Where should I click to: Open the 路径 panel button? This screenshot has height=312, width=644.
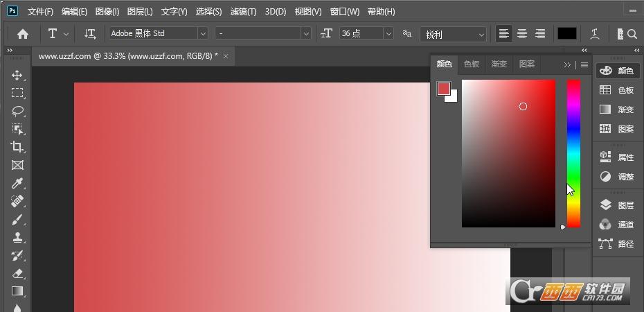tap(617, 244)
